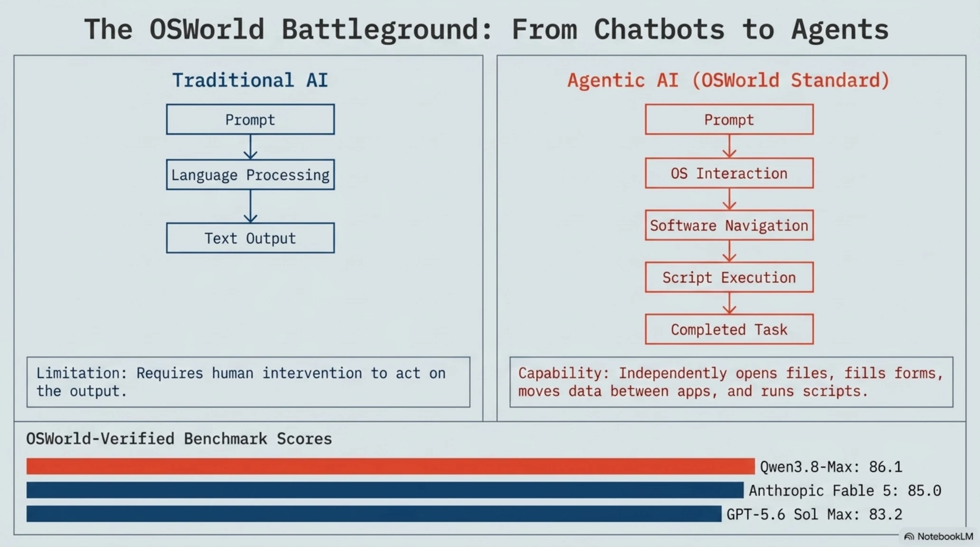Viewport: 980px width, 547px height.
Task: Select the Prompt box under Agentic AI
Action: [x=729, y=119]
